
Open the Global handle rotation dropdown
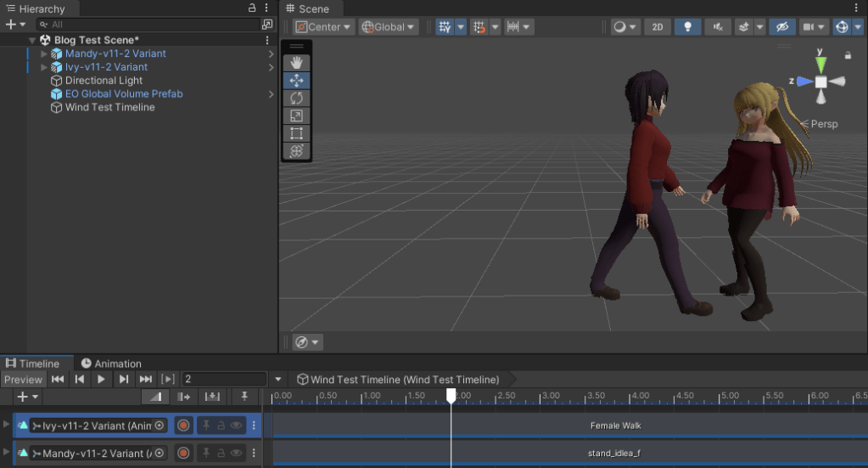(x=389, y=27)
